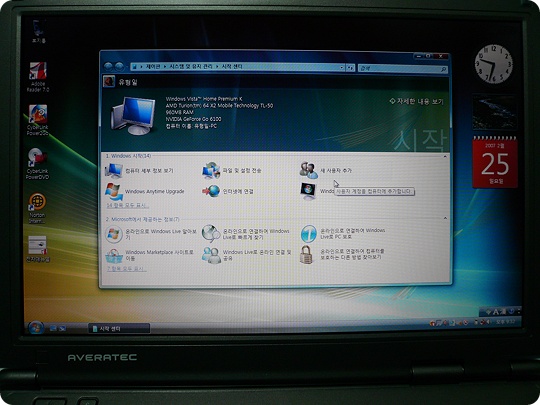Click the refresh button beside address bar

351,68
